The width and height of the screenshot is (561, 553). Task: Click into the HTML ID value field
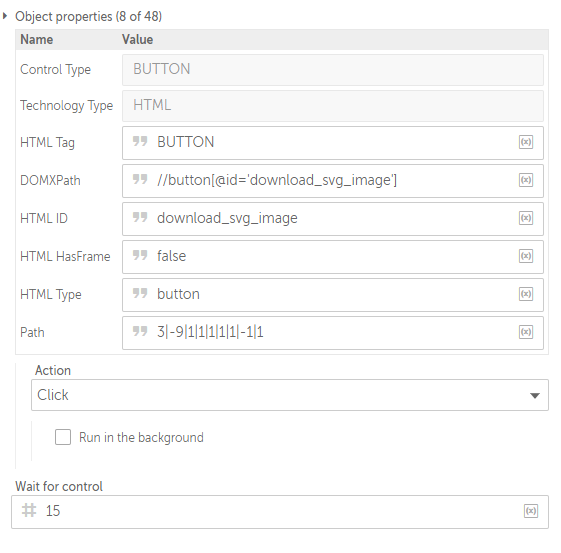pos(333,219)
